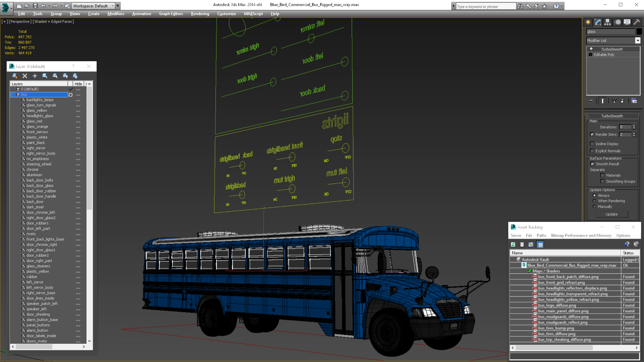
Task: Click Delete Layer X icon
Action: pos(25,76)
